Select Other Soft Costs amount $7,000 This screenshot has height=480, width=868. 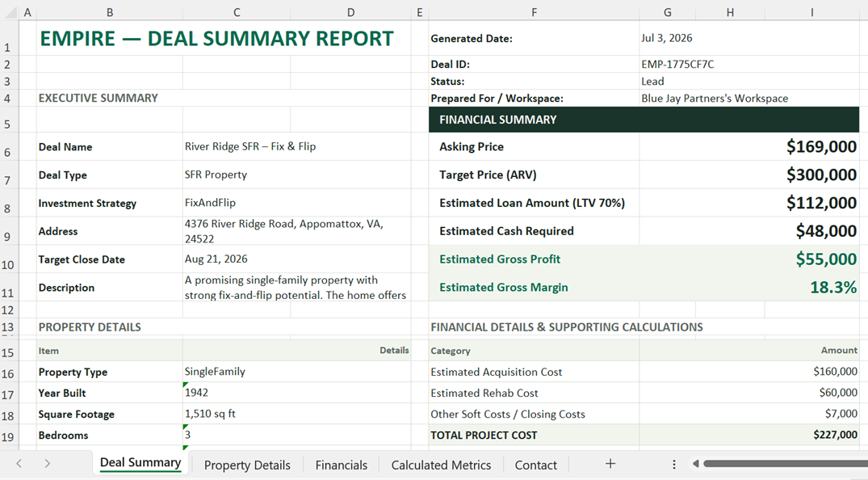[841, 414]
